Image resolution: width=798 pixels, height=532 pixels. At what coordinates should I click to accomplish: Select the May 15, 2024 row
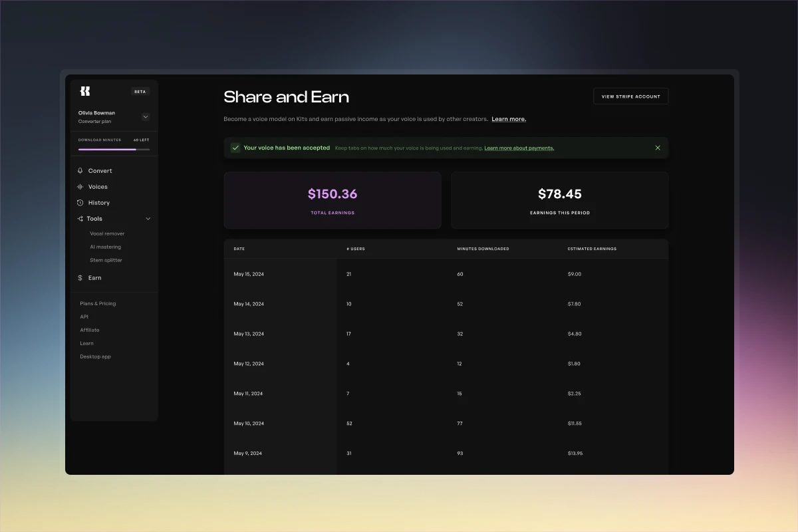446,274
